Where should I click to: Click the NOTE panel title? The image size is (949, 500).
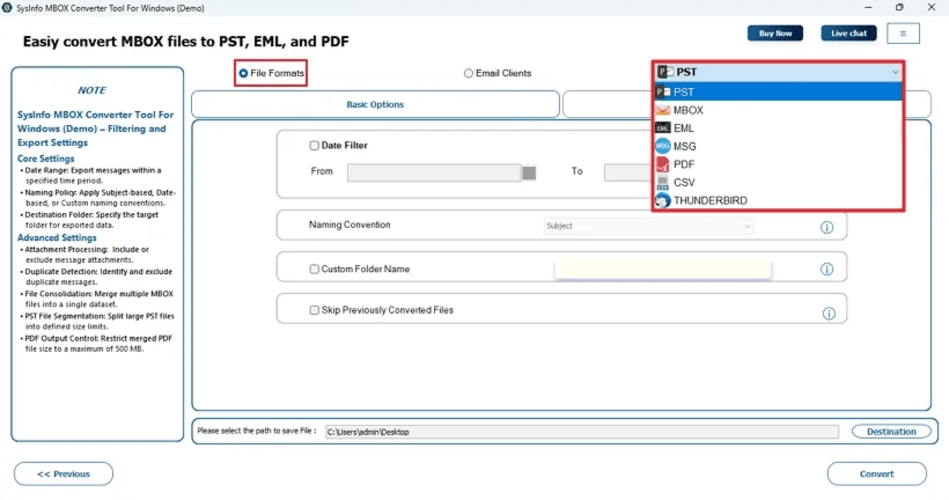point(92,90)
